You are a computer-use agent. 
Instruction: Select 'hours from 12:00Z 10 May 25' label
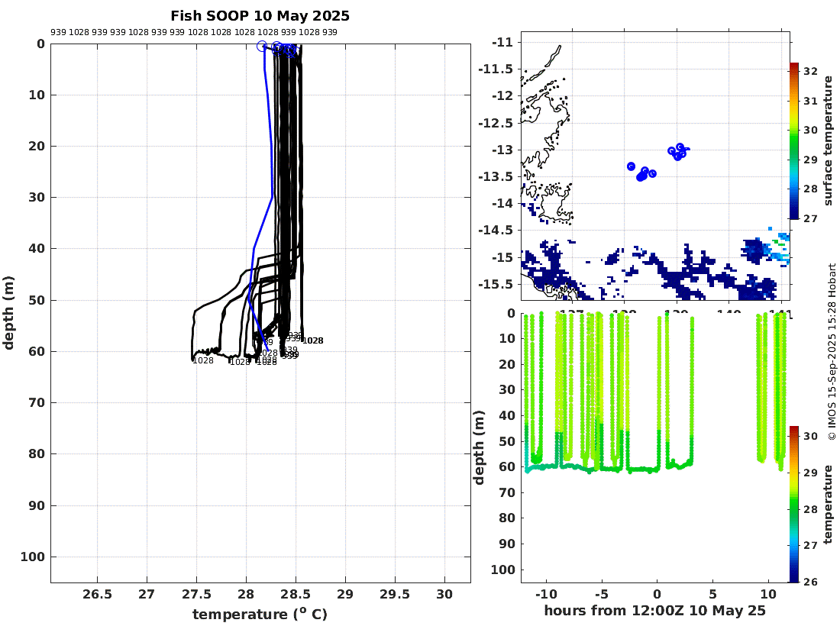[x=654, y=611]
